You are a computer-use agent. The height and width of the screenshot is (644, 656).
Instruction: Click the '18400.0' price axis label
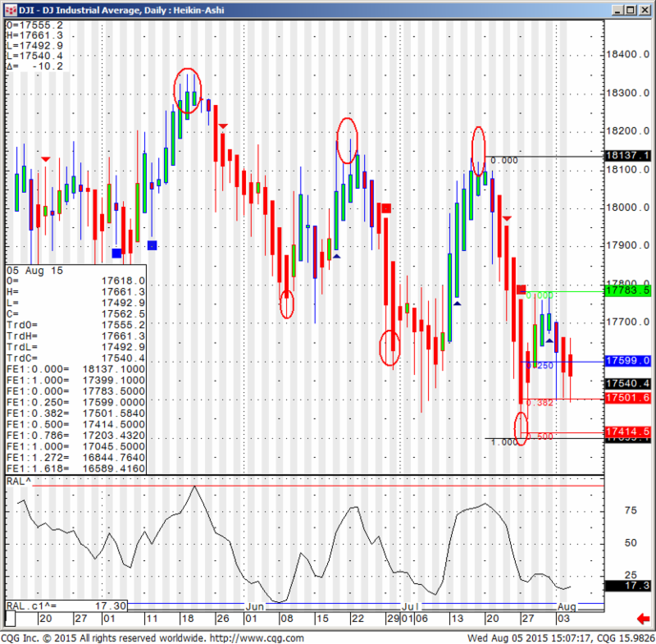point(627,54)
